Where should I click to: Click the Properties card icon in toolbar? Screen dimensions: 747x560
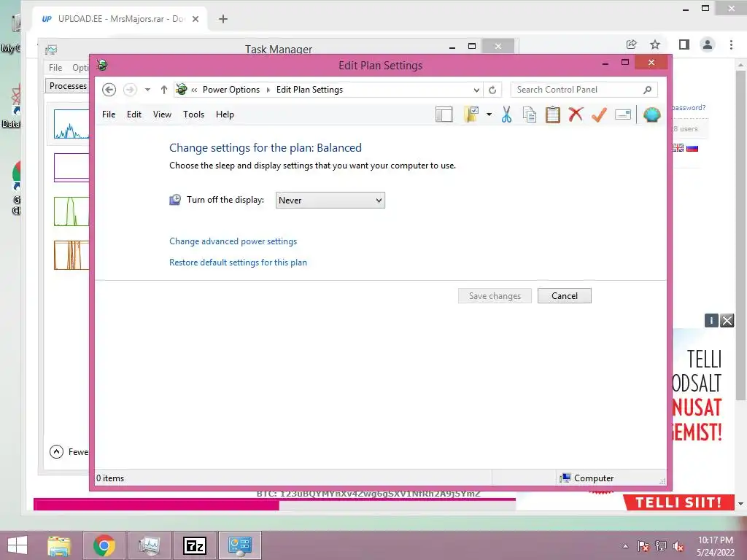coord(623,114)
